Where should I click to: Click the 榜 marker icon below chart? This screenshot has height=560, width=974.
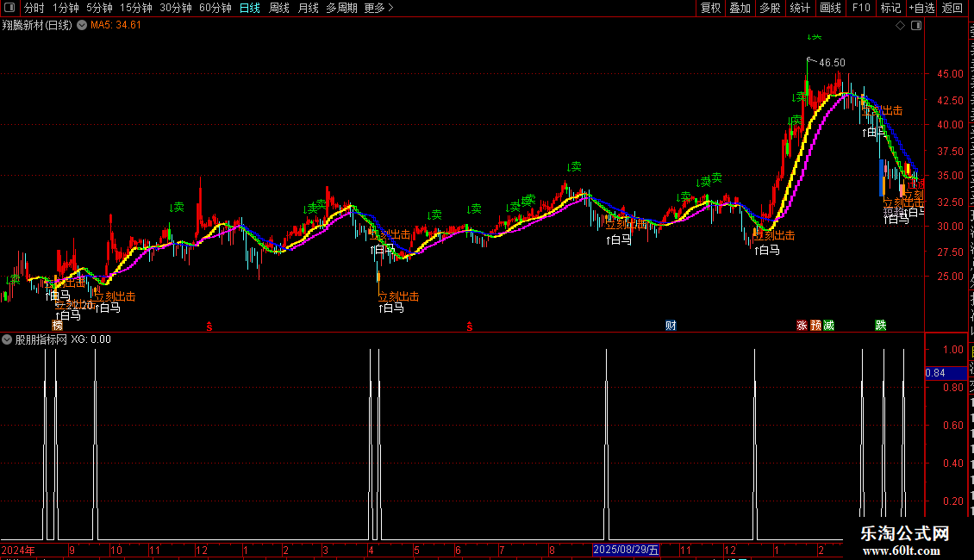tap(58, 326)
